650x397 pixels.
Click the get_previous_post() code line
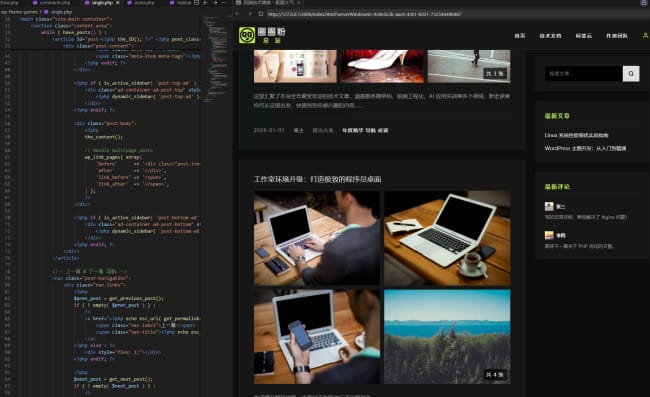pyautogui.click(x=119, y=298)
